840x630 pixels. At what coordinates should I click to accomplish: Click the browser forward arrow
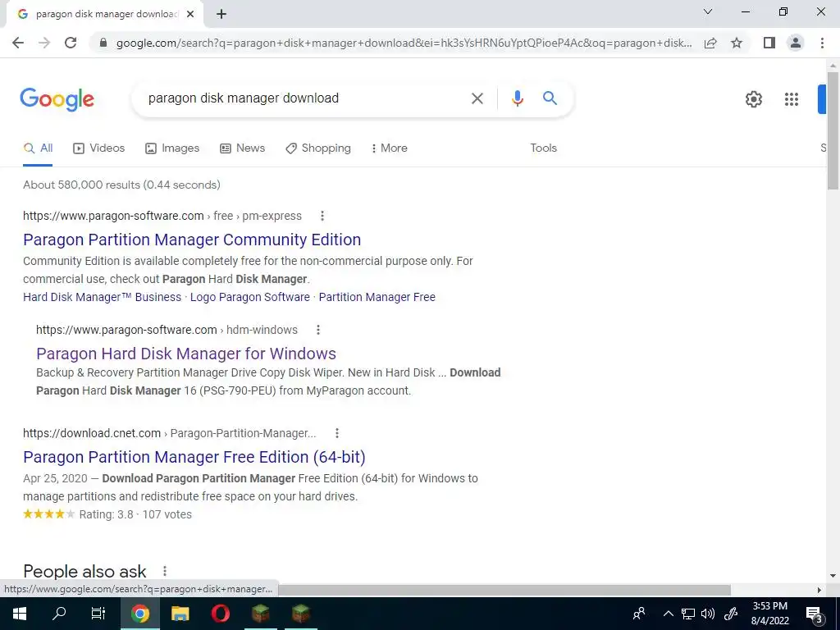[x=44, y=43]
